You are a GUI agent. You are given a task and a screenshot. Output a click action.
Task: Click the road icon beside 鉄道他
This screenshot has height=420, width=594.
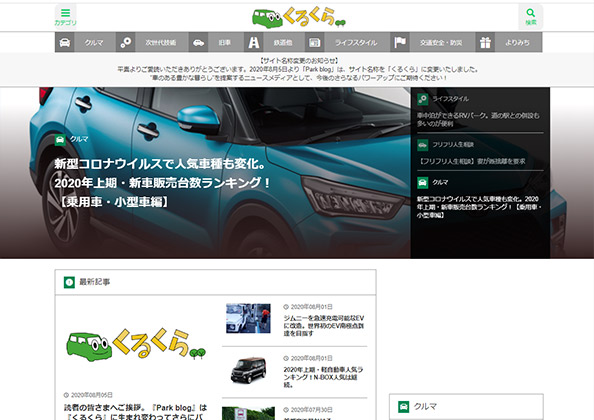pos(253,42)
